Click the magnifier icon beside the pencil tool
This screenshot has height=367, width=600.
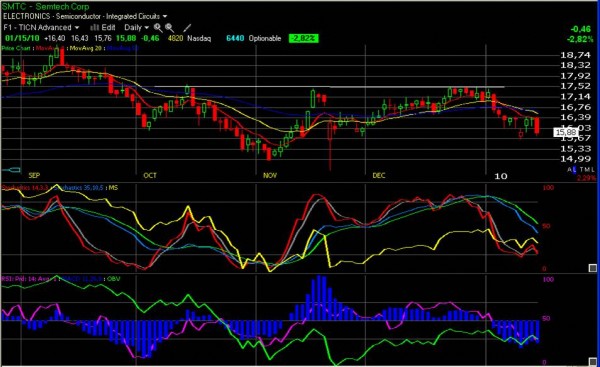(x=170, y=28)
